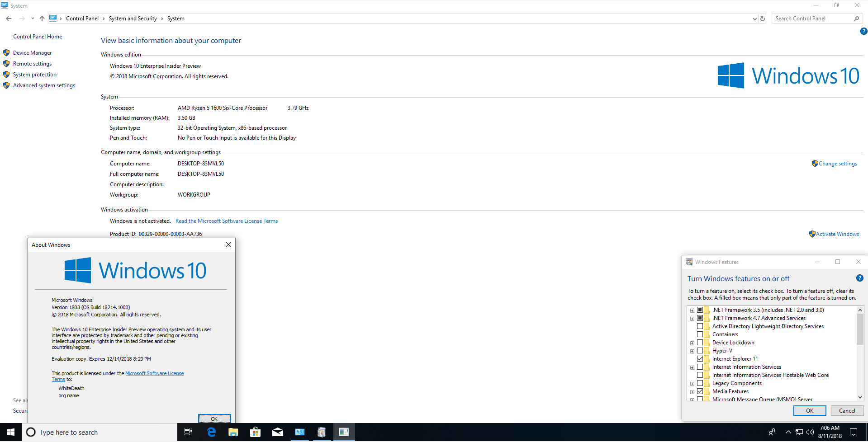This screenshot has height=442, width=868.
Task: Click the computer icon in address bar
Action: (x=53, y=18)
